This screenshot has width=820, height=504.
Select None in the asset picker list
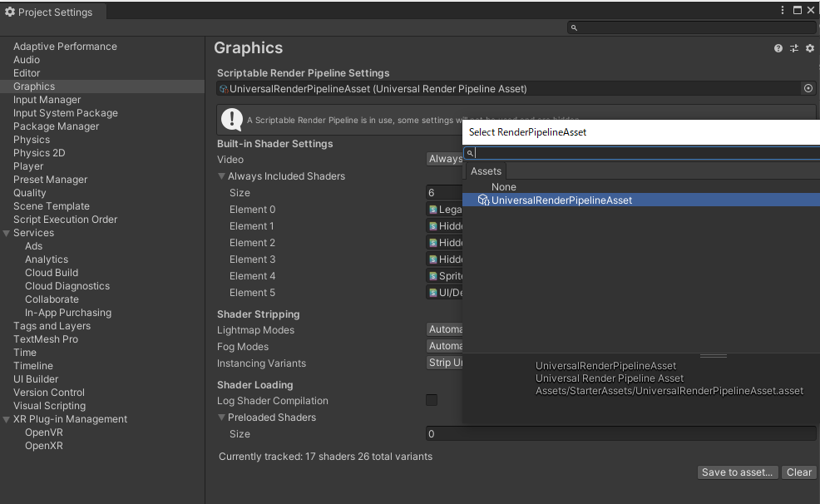pyautogui.click(x=504, y=187)
